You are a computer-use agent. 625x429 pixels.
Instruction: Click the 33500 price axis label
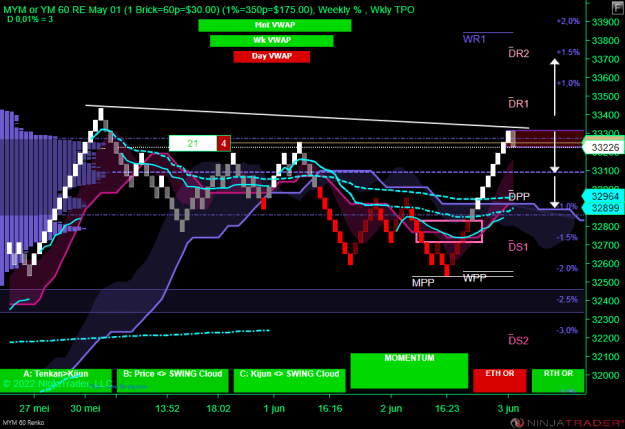(605, 96)
